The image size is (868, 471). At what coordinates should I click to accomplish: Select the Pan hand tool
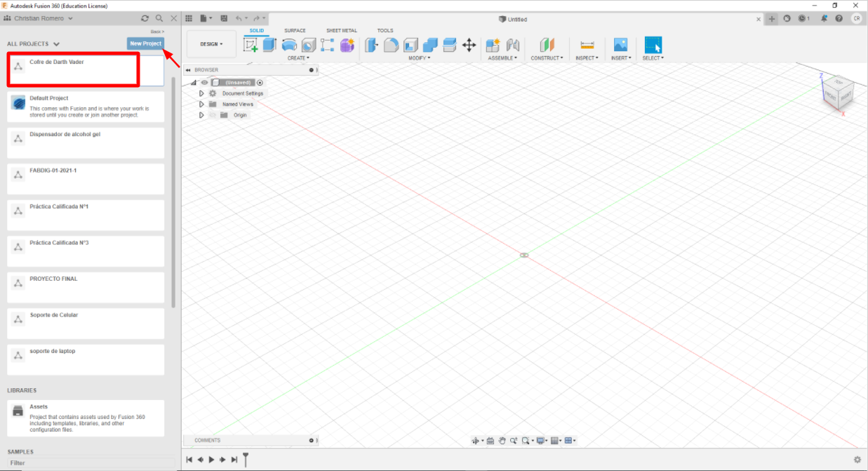[x=502, y=441]
